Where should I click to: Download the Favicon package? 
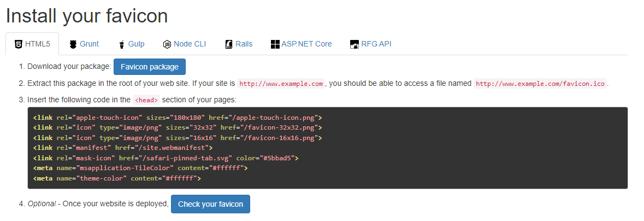150,67
